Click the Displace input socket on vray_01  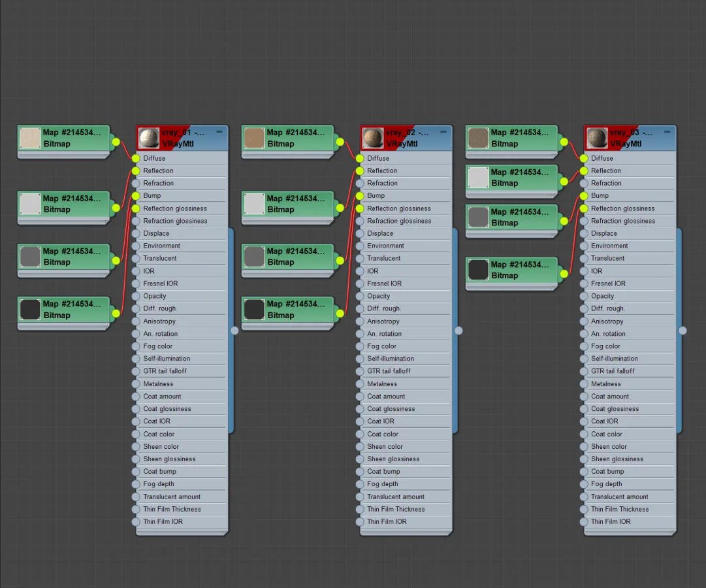pos(136,233)
